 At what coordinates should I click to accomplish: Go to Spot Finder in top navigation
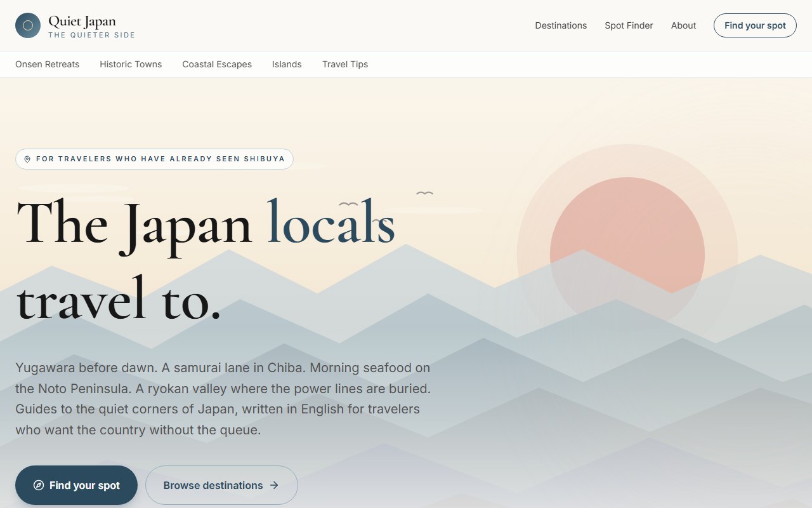(x=629, y=25)
